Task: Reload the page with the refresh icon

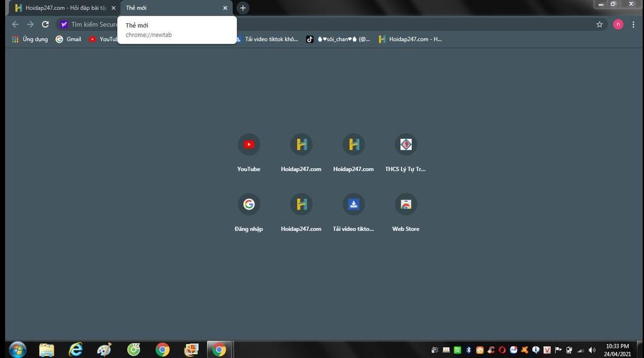Action: click(x=45, y=25)
